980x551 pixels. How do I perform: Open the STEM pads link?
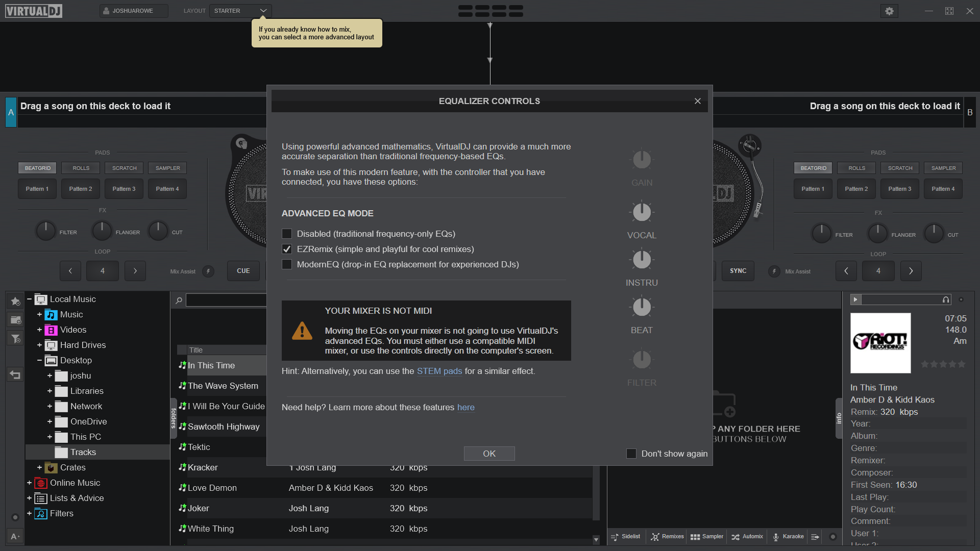tap(439, 371)
